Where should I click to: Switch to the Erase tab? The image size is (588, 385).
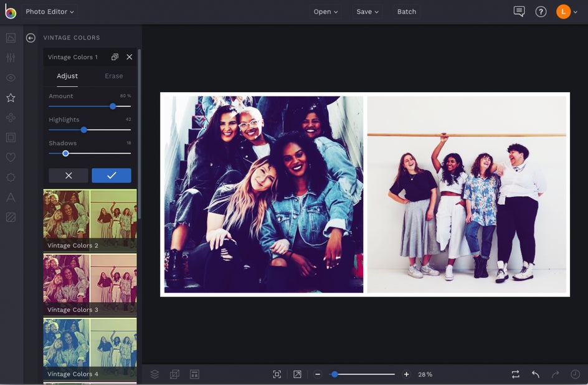(113, 76)
